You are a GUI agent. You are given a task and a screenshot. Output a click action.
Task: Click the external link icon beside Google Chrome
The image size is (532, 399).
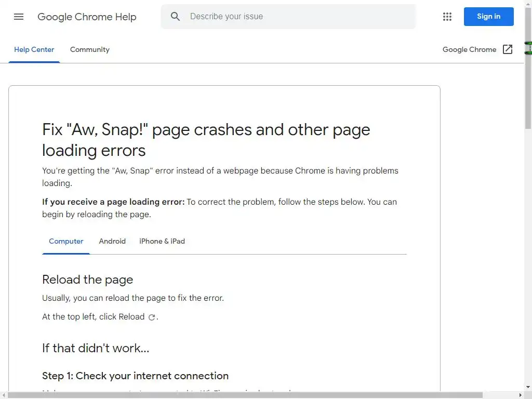(x=508, y=49)
